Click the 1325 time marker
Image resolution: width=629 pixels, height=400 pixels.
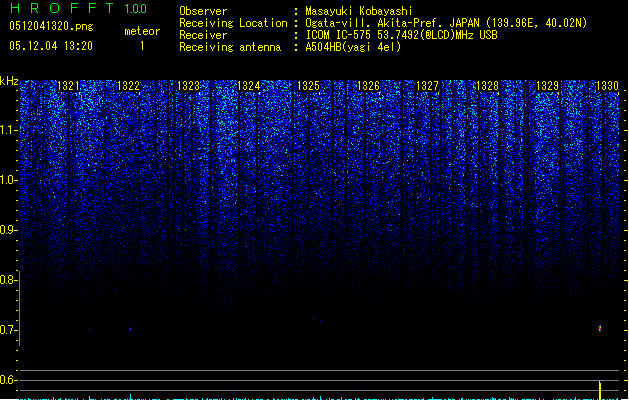[x=308, y=86]
